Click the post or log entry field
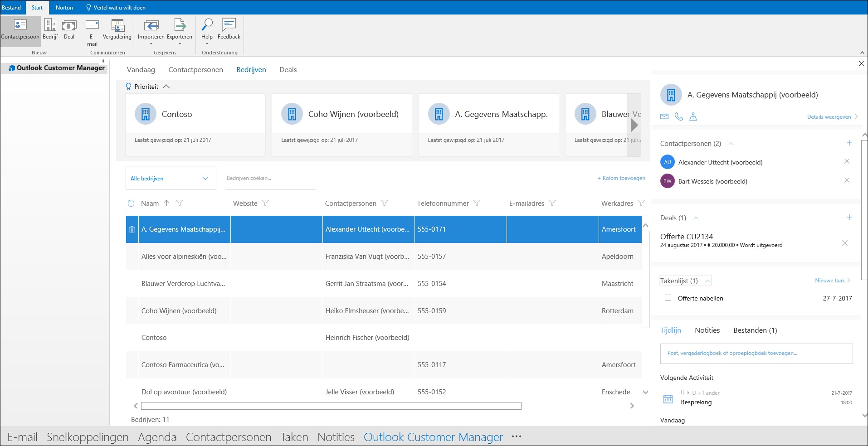Viewport: 868px width, 446px height. click(x=756, y=353)
